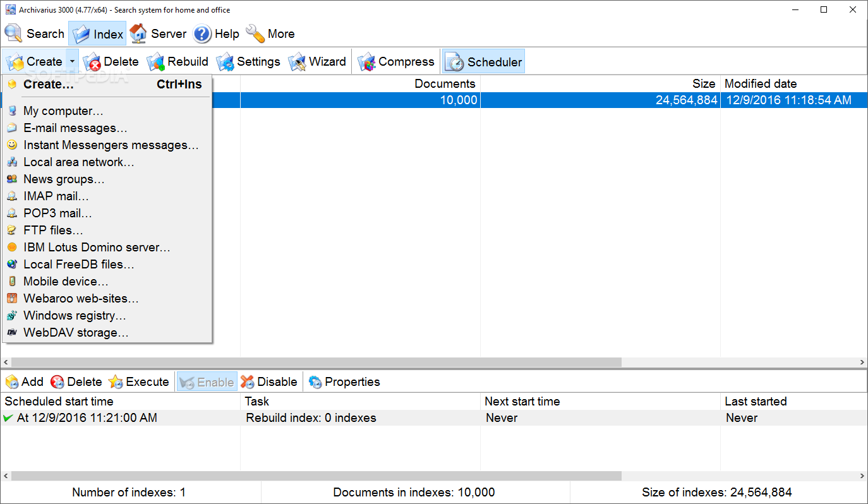Click Last started column header
This screenshot has width=868, height=504.
[x=794, y=402]
